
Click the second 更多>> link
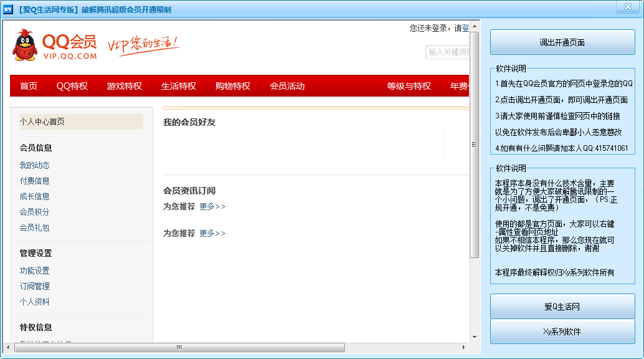click(213, 233)
